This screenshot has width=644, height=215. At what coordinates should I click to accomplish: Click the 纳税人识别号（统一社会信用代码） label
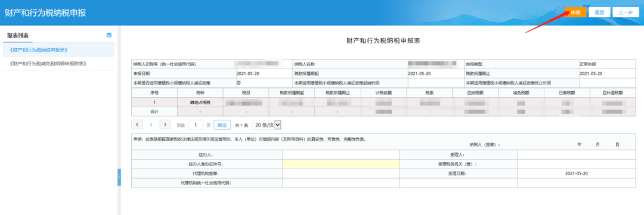165,64
